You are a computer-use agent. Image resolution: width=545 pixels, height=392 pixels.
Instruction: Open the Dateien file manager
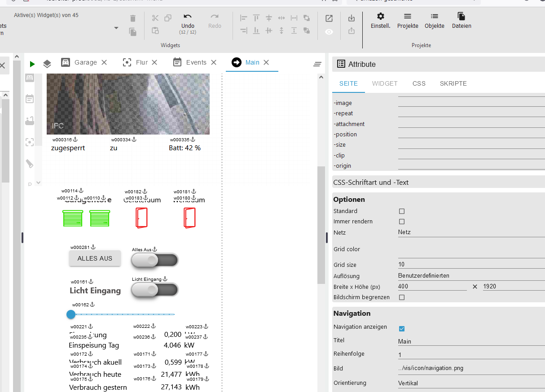(461, 21)
